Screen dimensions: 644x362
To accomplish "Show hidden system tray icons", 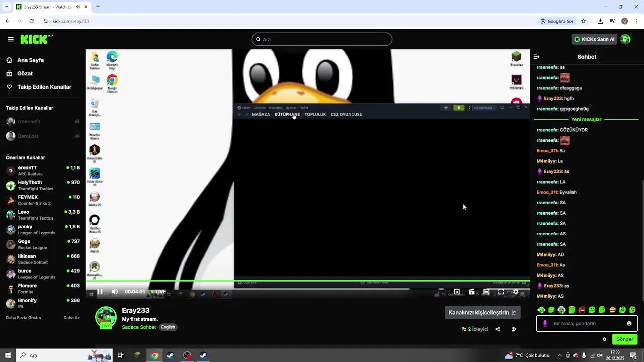I will (559, 355).
